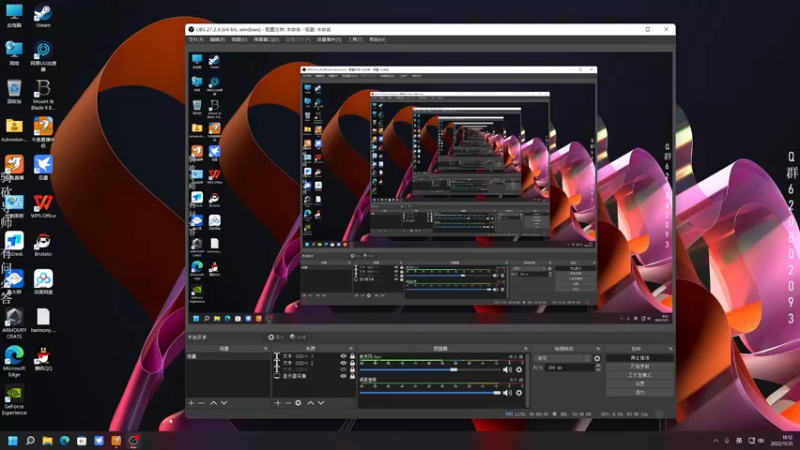Open the Brotato desktop icon

[x=43, y=245]
